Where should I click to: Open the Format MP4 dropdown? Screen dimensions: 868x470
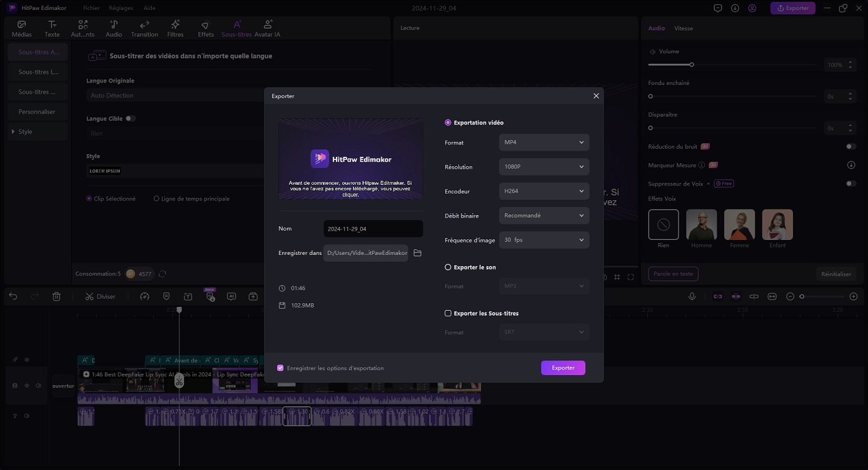(x=544, y=143)
